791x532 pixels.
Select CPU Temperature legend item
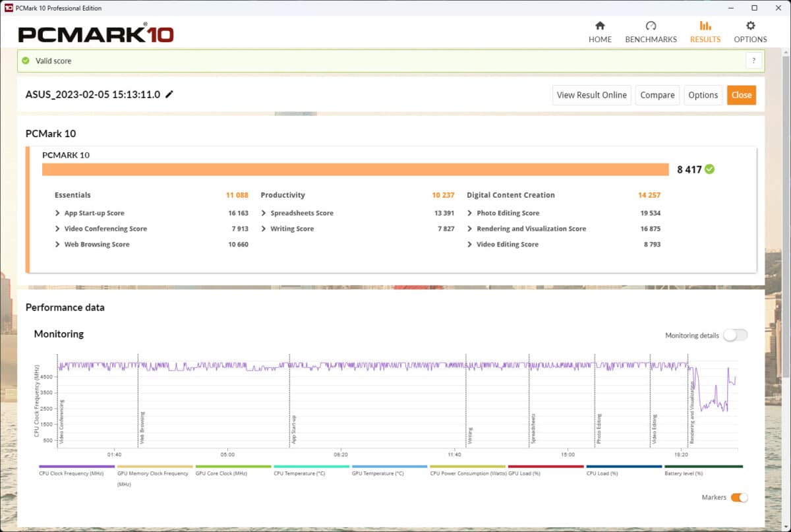pyautogui.click(x=311, y=470)
